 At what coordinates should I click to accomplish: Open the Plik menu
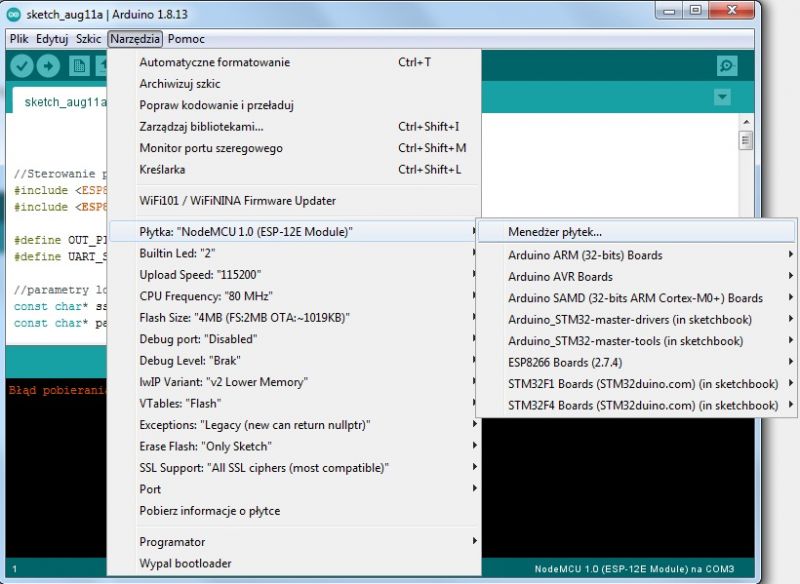click(19, 39)
